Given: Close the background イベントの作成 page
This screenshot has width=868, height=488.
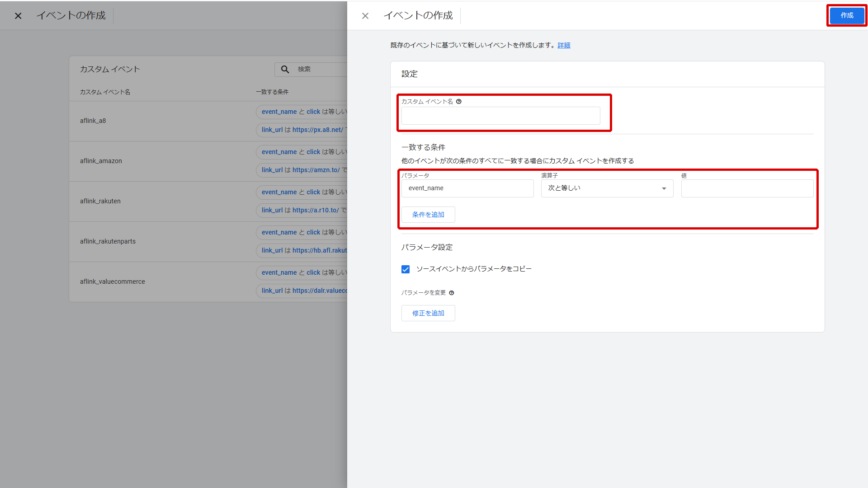Looking at the screenshot, I should 18,16.
